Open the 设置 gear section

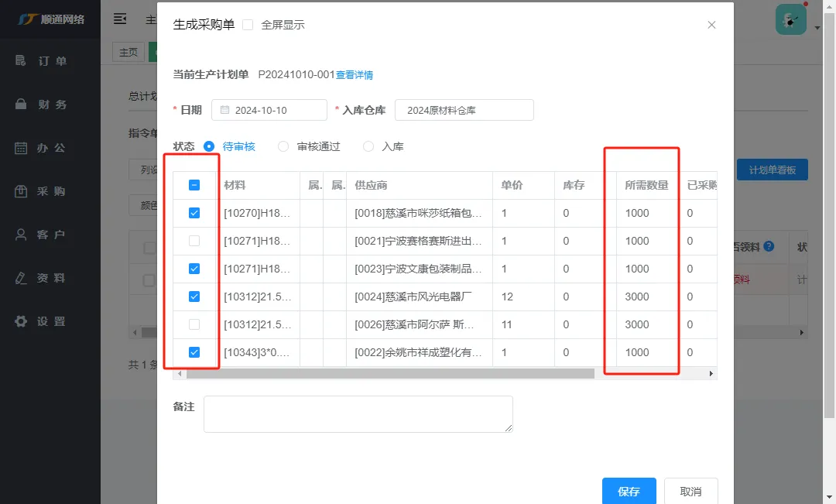42,321
